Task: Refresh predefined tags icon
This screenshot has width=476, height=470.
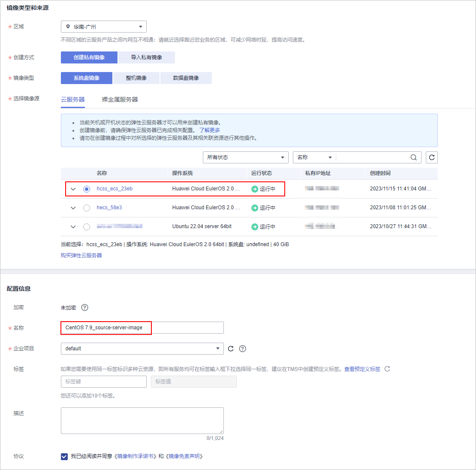Action: tap(387, 369)
